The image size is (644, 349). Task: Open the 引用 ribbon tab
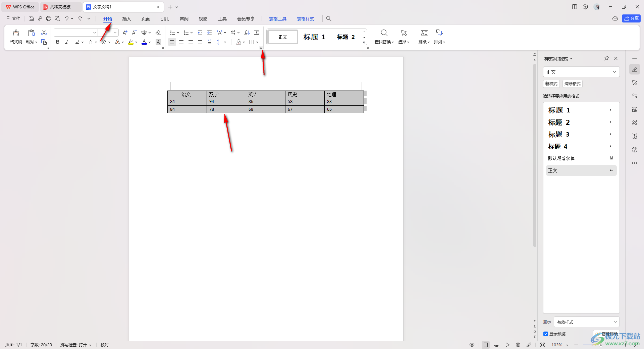tap(165, 19)
